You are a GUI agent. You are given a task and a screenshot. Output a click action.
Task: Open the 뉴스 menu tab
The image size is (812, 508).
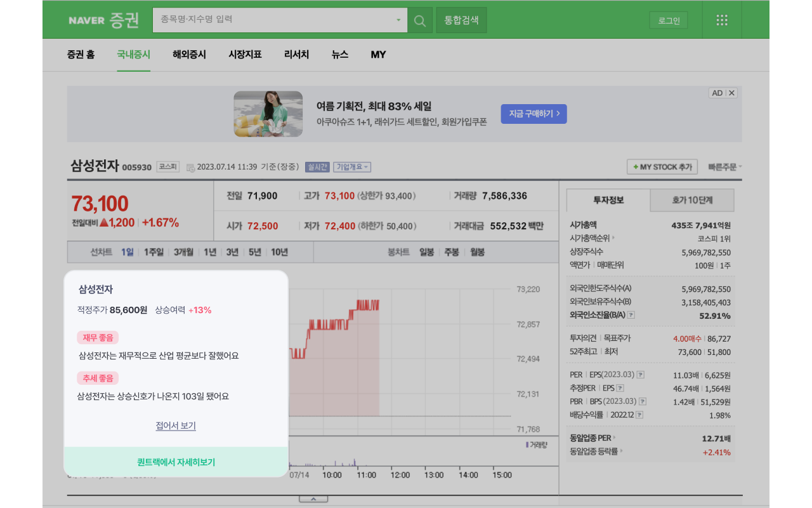340,55
